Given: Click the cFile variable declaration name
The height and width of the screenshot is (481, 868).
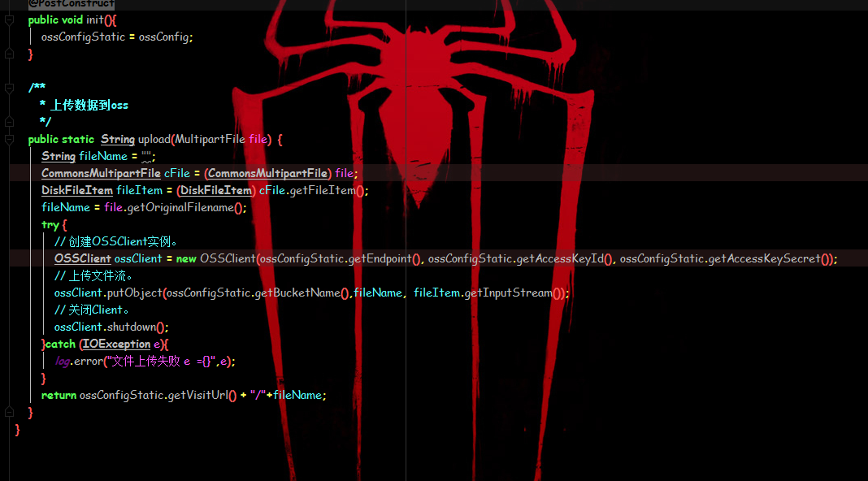Looking at the screenshot, I should (176, 174).
